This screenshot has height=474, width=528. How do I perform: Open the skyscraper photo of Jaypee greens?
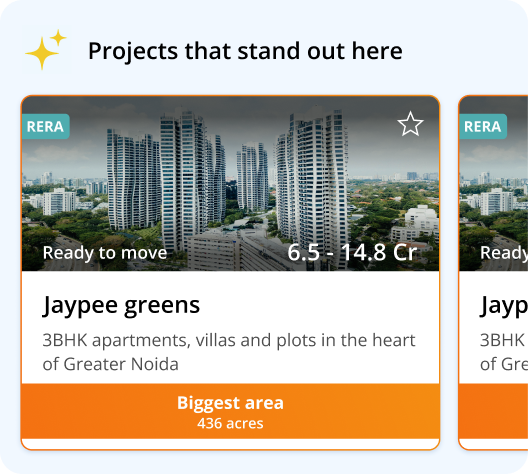[x=230, y=183]
